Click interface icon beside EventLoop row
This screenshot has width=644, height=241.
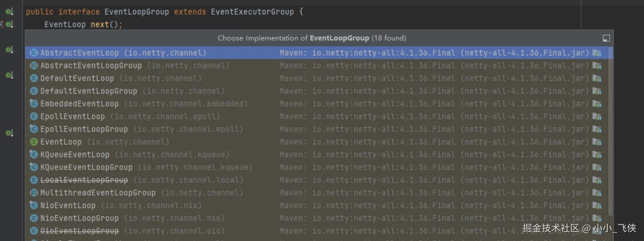pos(34,142)
